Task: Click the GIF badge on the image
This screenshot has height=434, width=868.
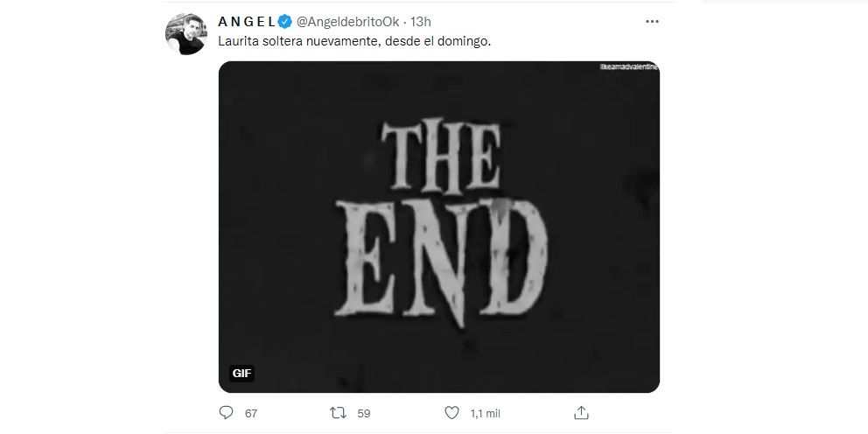Action: click(x=242, y=373)
